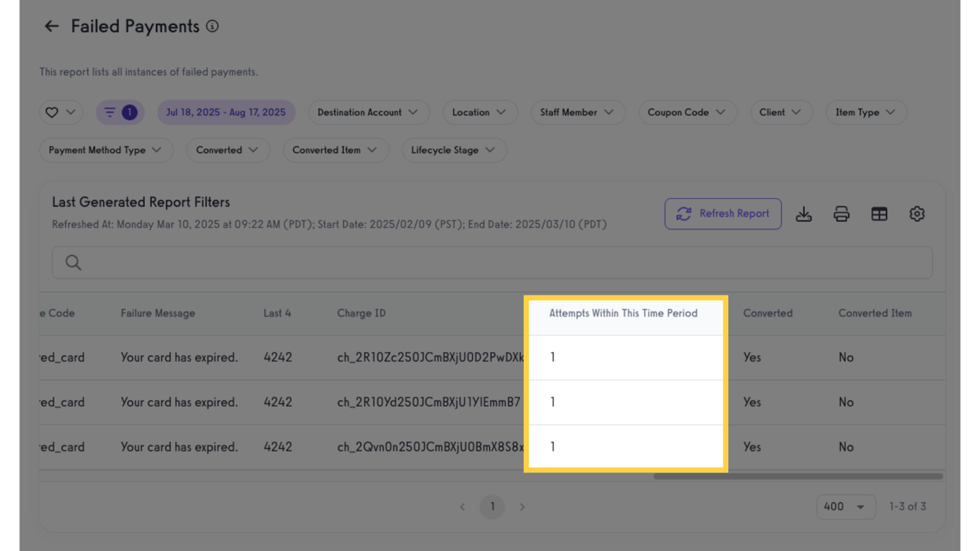Expand the Location filter dropdown

click(480, 113)
